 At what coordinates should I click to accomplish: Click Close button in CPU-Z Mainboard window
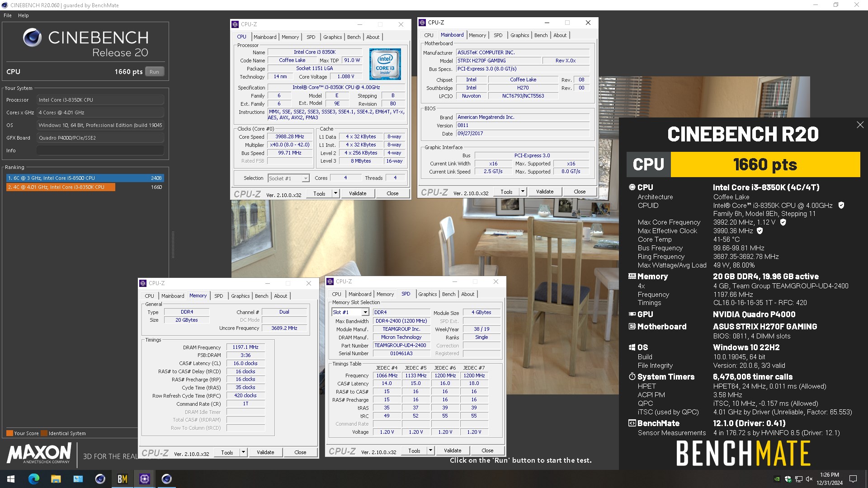(x=580, y=192)
